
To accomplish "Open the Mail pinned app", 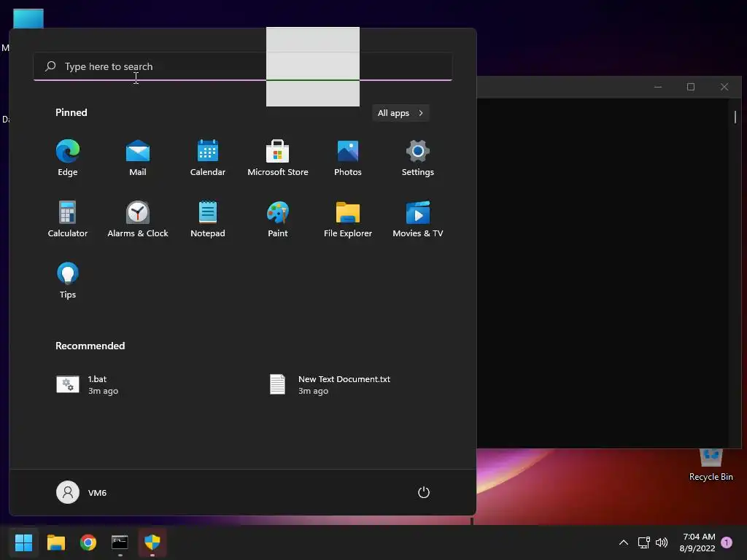I will 138,158.
